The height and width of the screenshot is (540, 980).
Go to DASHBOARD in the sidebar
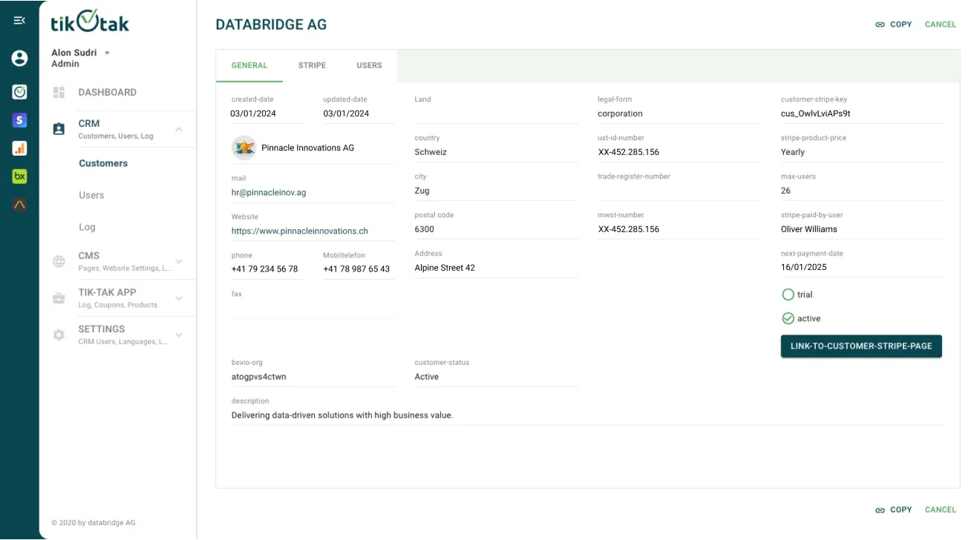click(108, 93)
